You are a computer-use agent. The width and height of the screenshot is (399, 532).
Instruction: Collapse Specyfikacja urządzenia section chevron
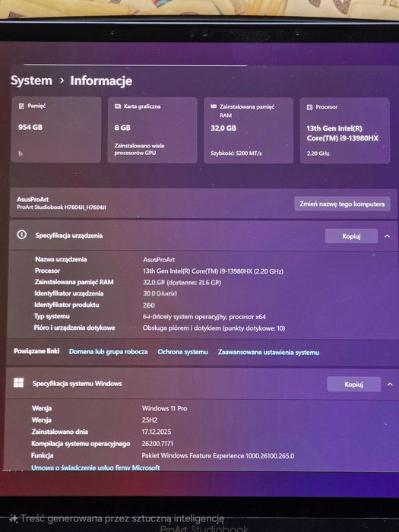[387, 236]
